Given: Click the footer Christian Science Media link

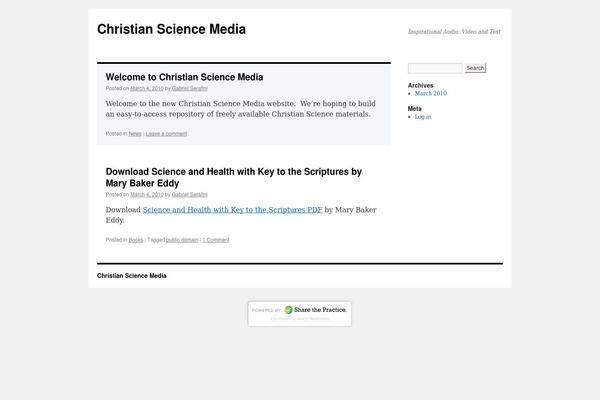Looking at the screenshot, I should click(132, 275).
